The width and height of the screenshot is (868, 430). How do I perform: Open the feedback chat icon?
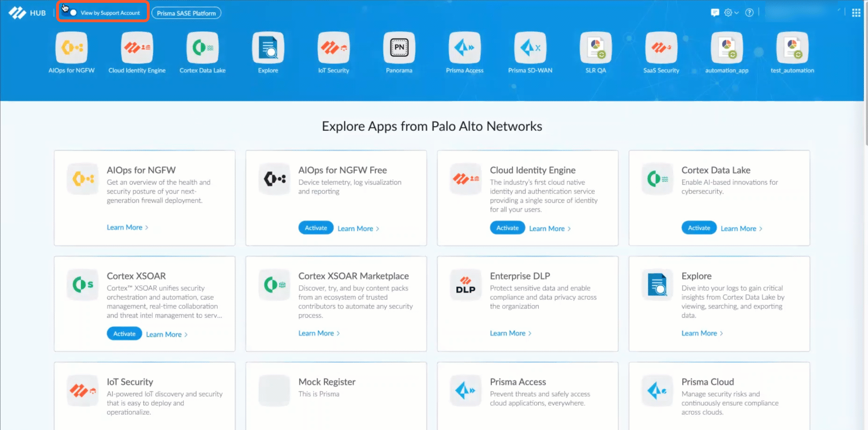715,13
